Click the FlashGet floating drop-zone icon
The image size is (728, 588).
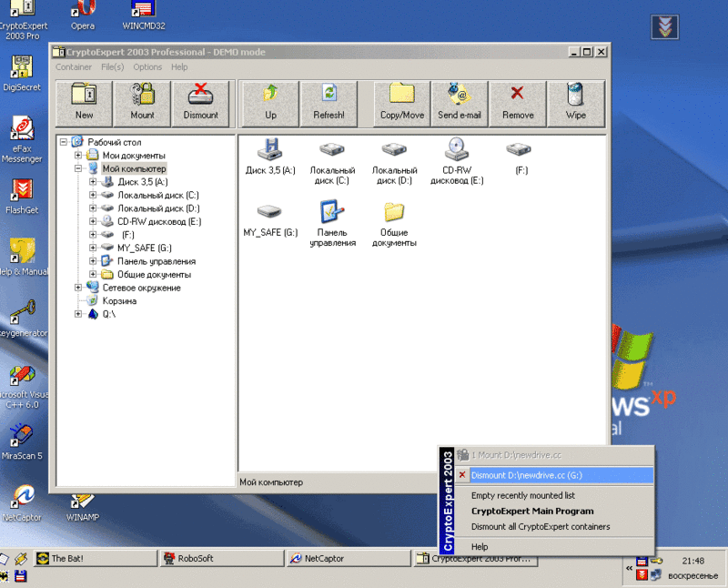[x=665, y=26]
